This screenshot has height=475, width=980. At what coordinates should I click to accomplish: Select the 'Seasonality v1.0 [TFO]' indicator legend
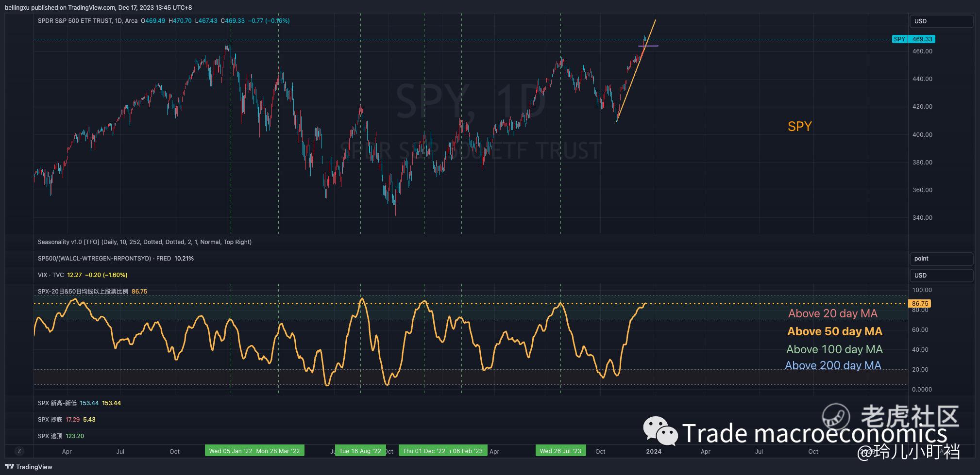(x=145, y=242)
